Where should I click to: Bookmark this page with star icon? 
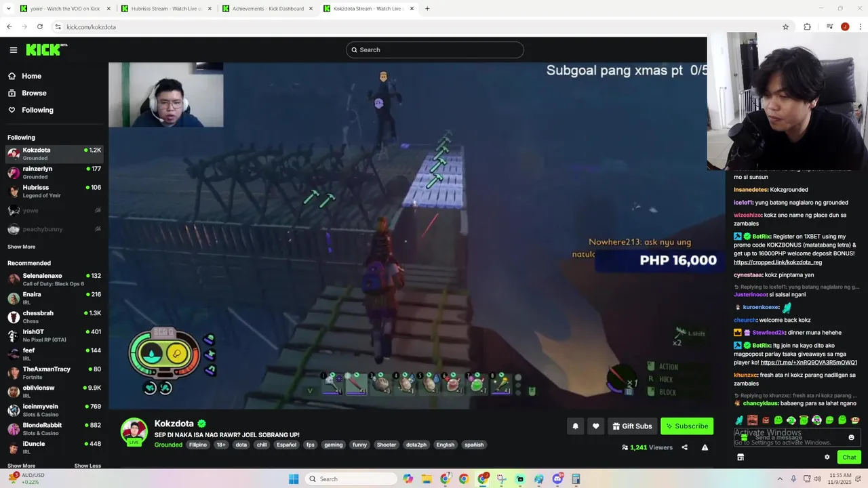point(785,27)
